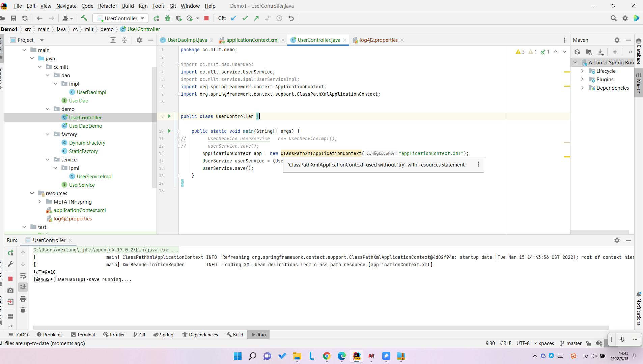Open applicationContext.xml in resources

(x=80, y=210)
